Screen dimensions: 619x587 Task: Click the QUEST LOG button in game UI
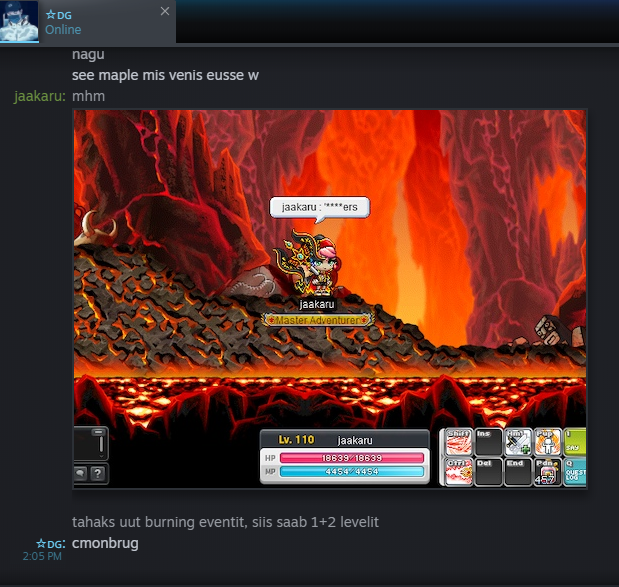(x=575, y=472)
